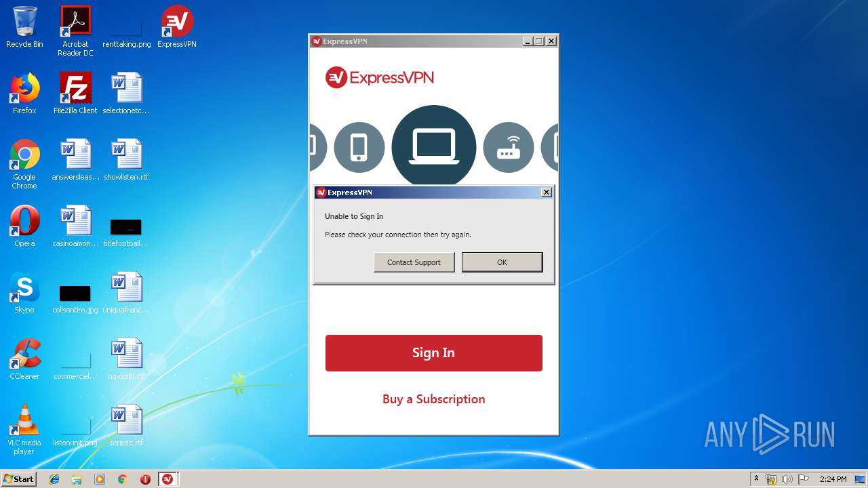Click the Show desktop button
This screenshot has width=868, height=488.
click(x=861, y=479)
